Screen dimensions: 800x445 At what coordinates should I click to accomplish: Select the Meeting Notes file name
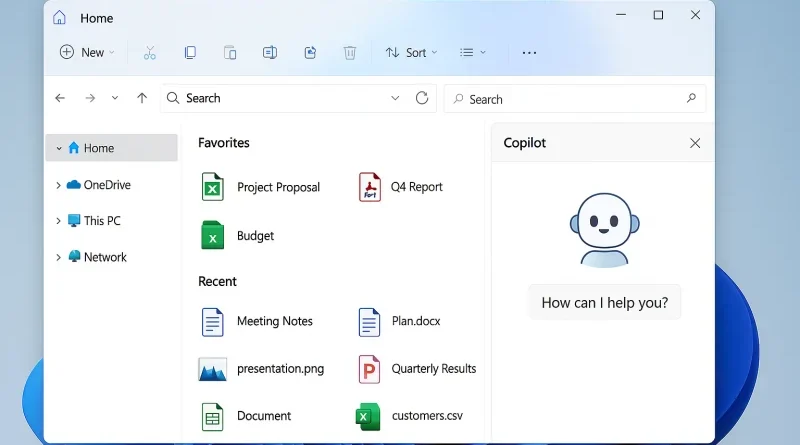(275, 321)
